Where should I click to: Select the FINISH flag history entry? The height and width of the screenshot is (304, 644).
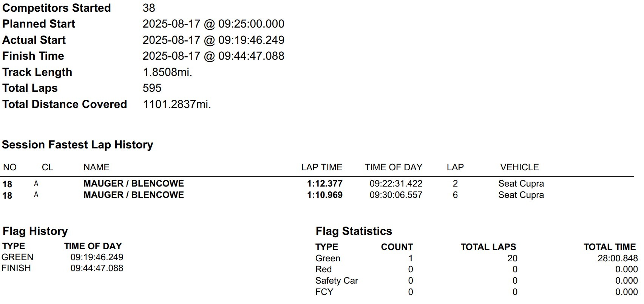pos(16,268)
